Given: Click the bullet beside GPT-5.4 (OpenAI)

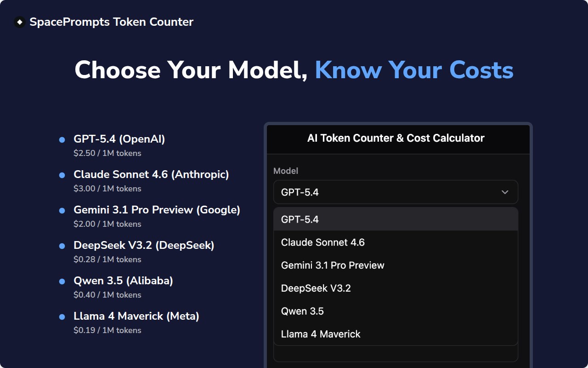Looking at the screenshot, I should pos(62,140).
